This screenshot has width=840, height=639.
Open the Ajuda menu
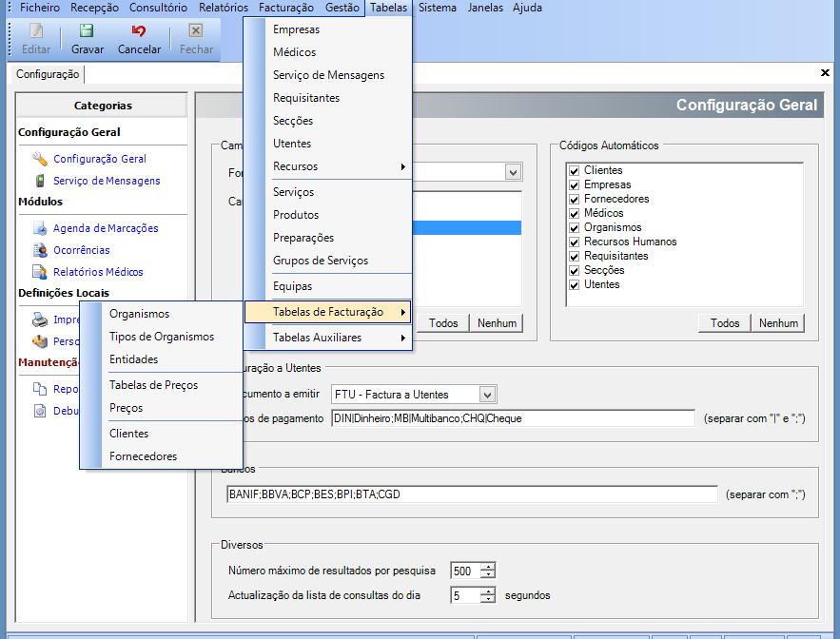527,8
